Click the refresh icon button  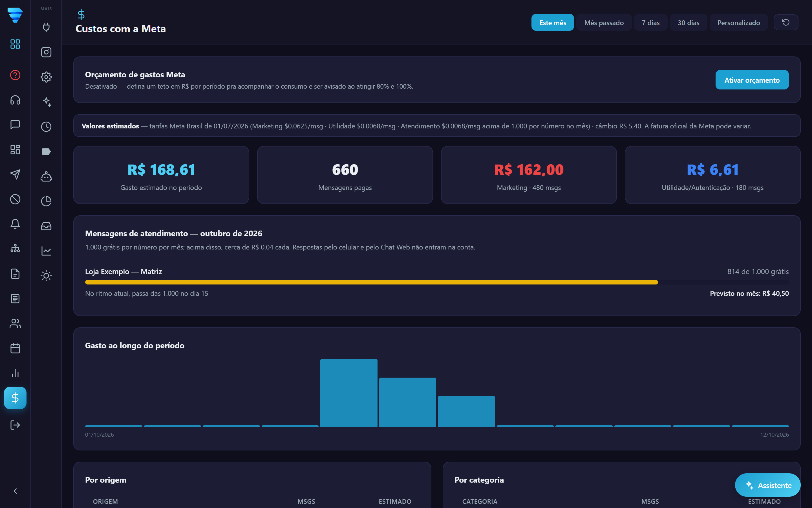pos(786,23)
